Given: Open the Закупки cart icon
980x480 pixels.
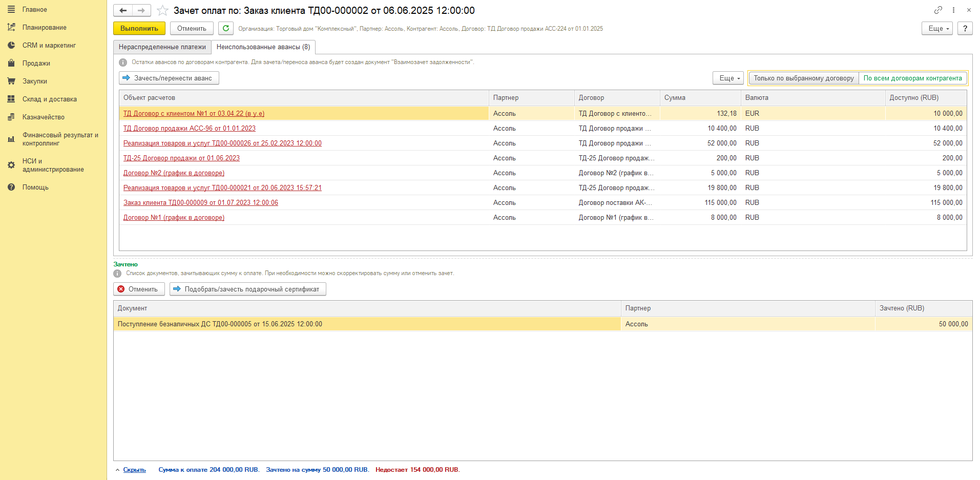Looking at the screenshot, I should click(11, 81).
